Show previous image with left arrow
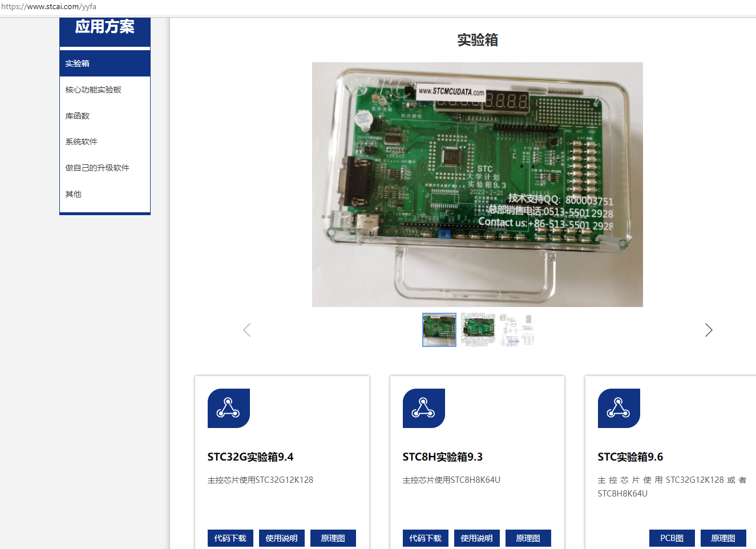Viewport: 756px width, 549px height. coord(247,330)
